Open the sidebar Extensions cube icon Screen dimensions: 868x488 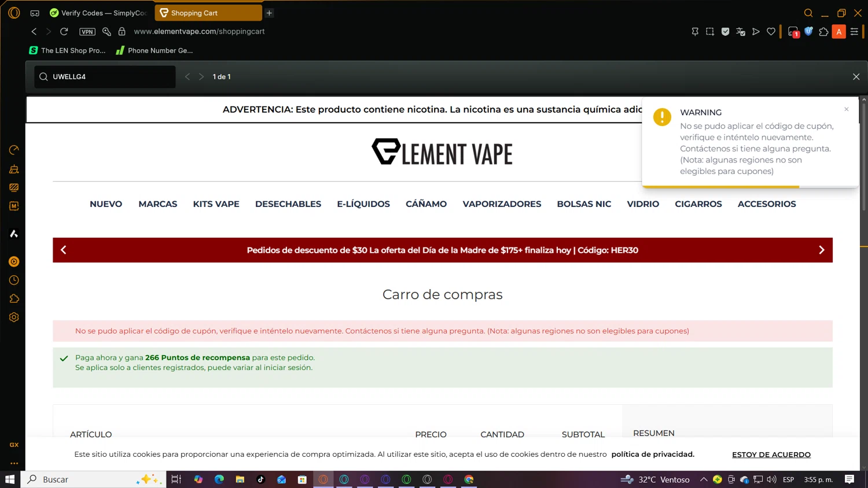14,298
